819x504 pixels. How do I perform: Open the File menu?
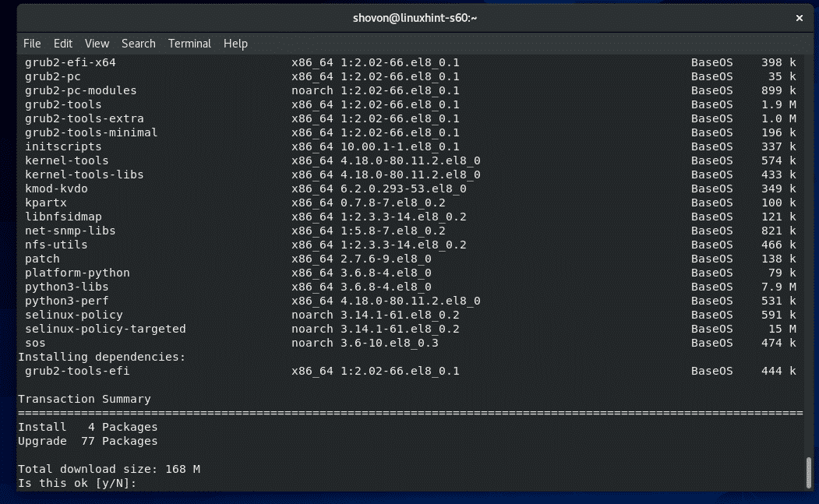(32, 44)
